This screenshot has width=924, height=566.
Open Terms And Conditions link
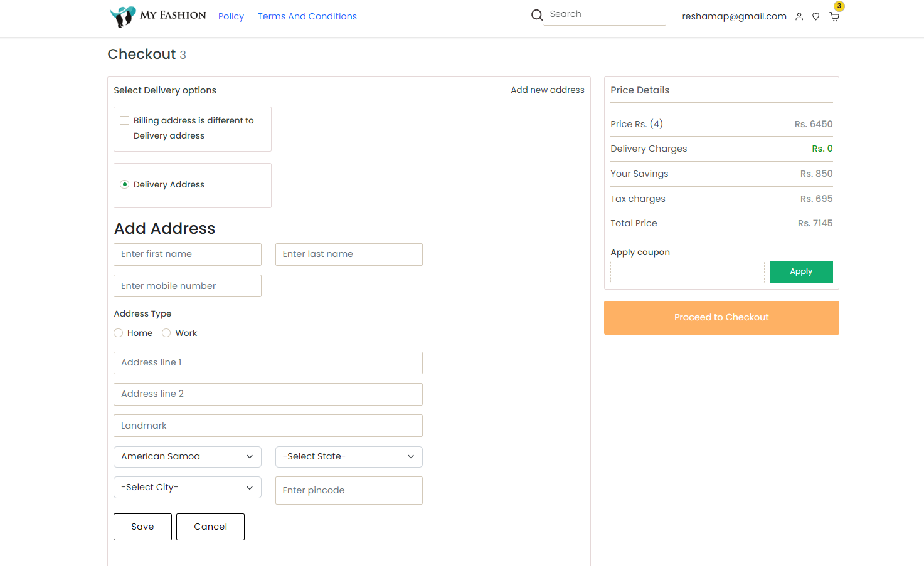tap(307, 16)
